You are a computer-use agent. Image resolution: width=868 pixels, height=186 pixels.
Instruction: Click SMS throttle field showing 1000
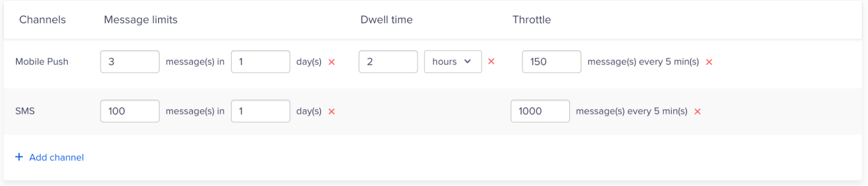540,111
